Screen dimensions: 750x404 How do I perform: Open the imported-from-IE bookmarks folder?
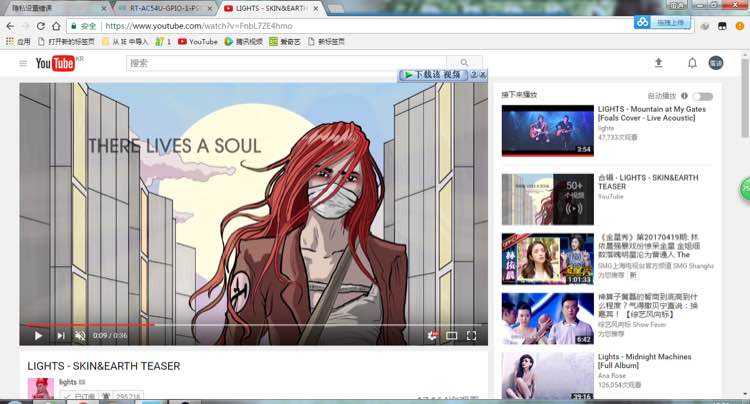click(125, 42)
